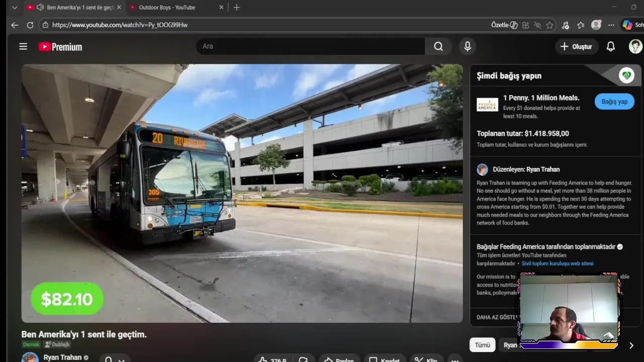Viewport: 644px width, 362px height.
Task: Click the Kaydet save button
Action: pos(384,360)
